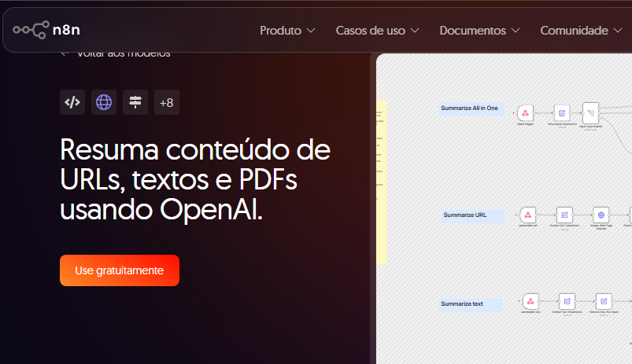Select the Summarize URL sticky note

[x=472, y=216]
